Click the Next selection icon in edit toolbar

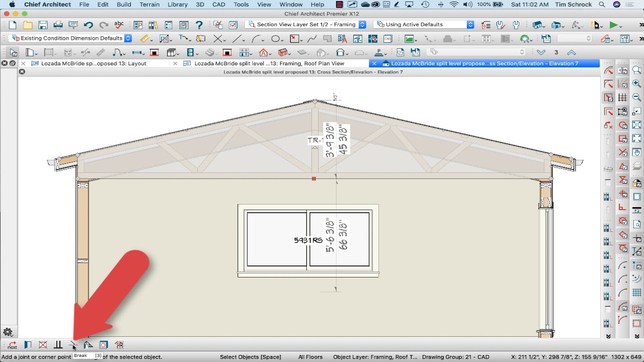tap(12, 345)
